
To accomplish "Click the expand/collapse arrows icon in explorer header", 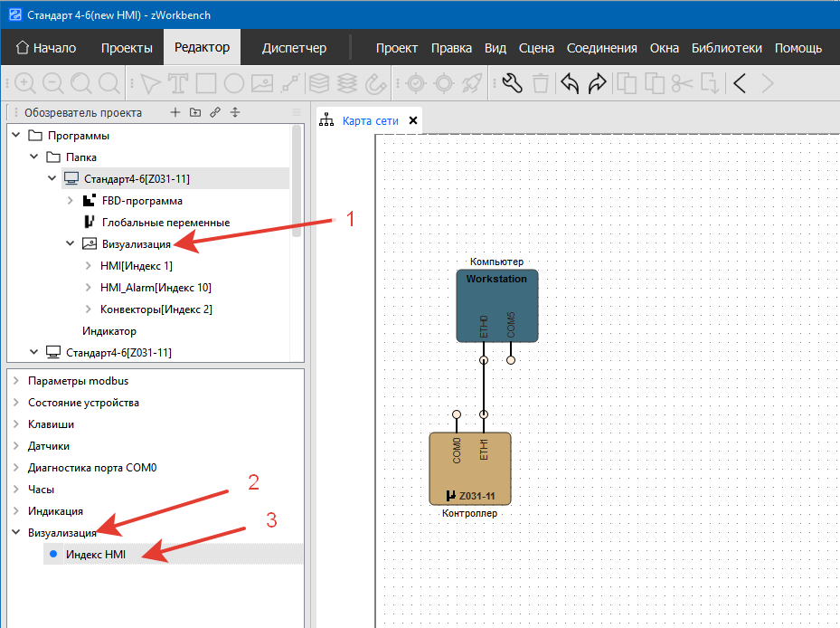I will [x=235, y=113].
